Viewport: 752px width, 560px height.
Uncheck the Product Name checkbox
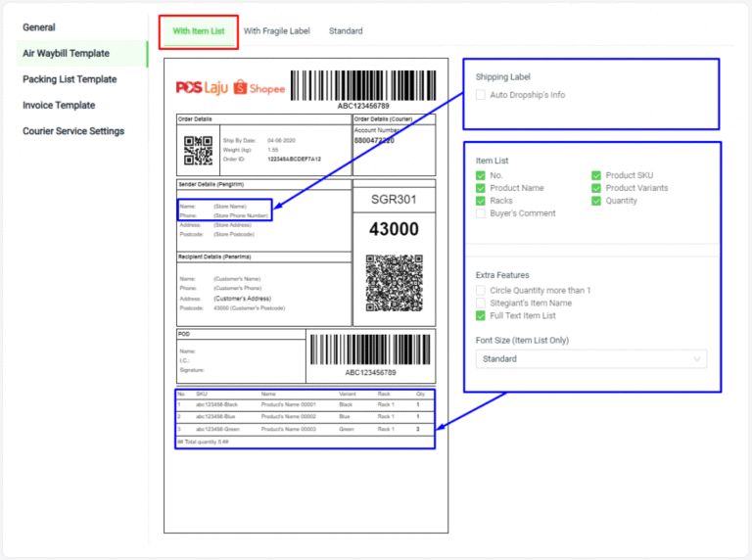coord(481,188)
